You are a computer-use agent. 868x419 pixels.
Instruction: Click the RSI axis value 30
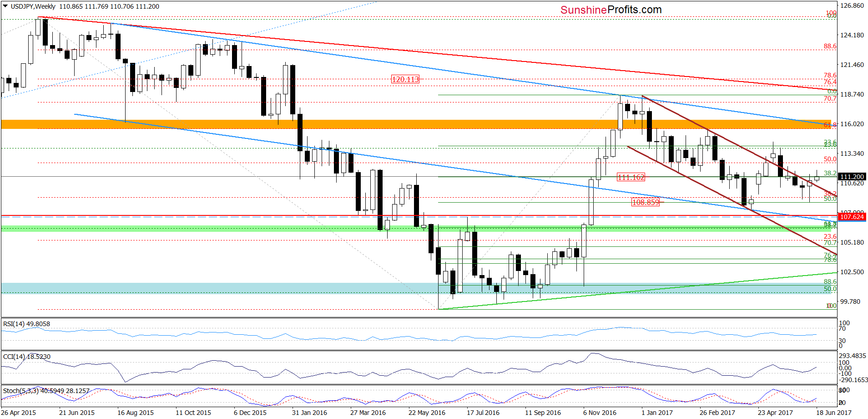pyautogui.click(x=842, y=341)
